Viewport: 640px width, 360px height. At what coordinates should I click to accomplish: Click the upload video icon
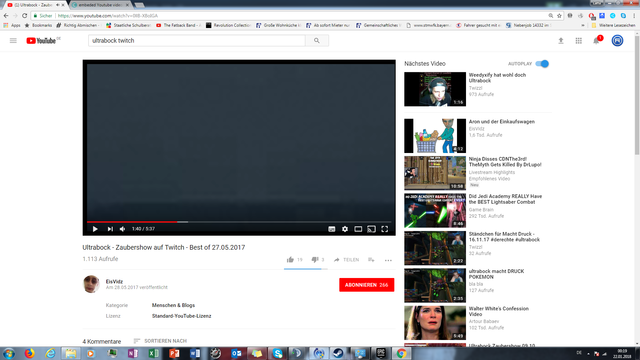561,40
